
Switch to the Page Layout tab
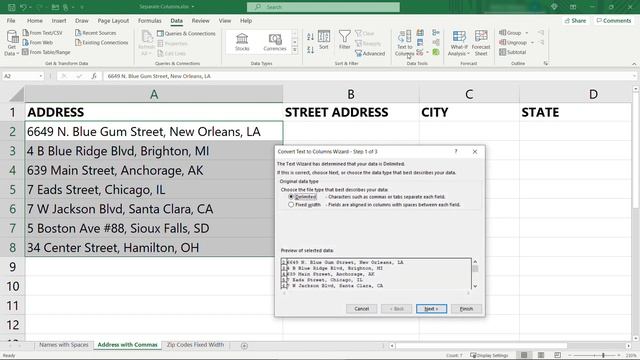tap(113, 20)
